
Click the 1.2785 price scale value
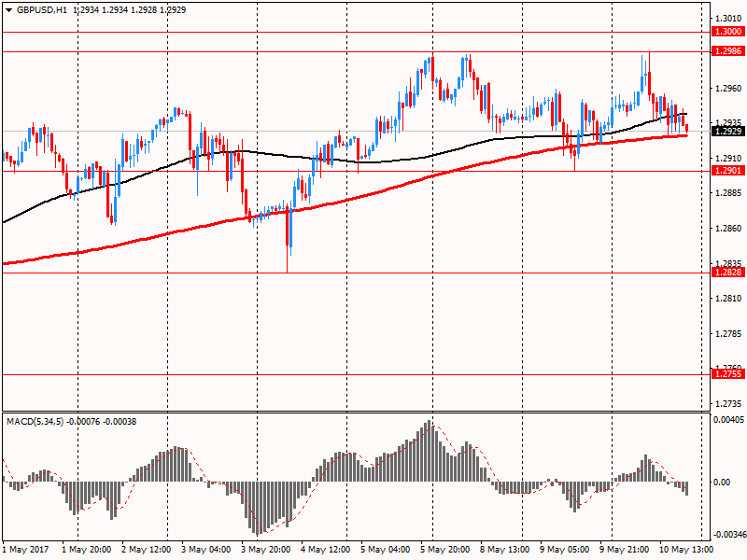729,333
